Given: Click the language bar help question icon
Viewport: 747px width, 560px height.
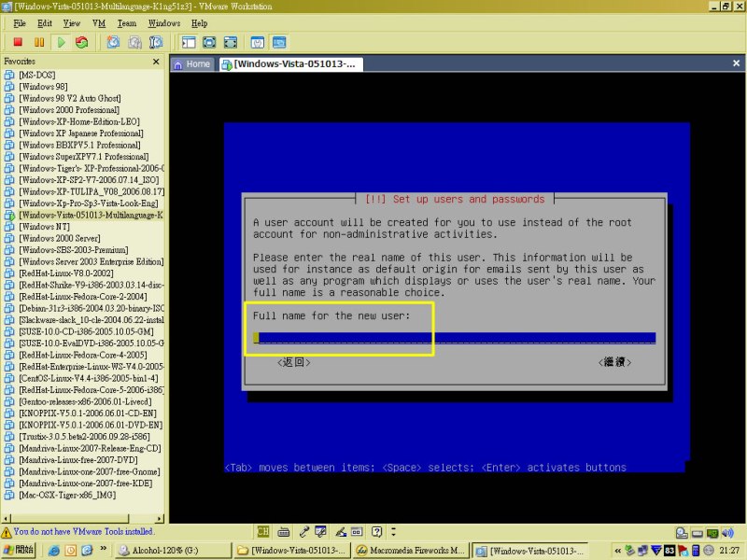Looking at the screenshot, I should click(x=377, y=531).
